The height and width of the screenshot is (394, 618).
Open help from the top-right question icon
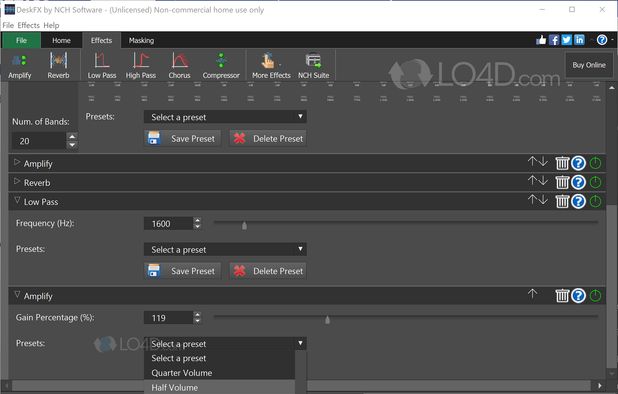pos(602,40)
